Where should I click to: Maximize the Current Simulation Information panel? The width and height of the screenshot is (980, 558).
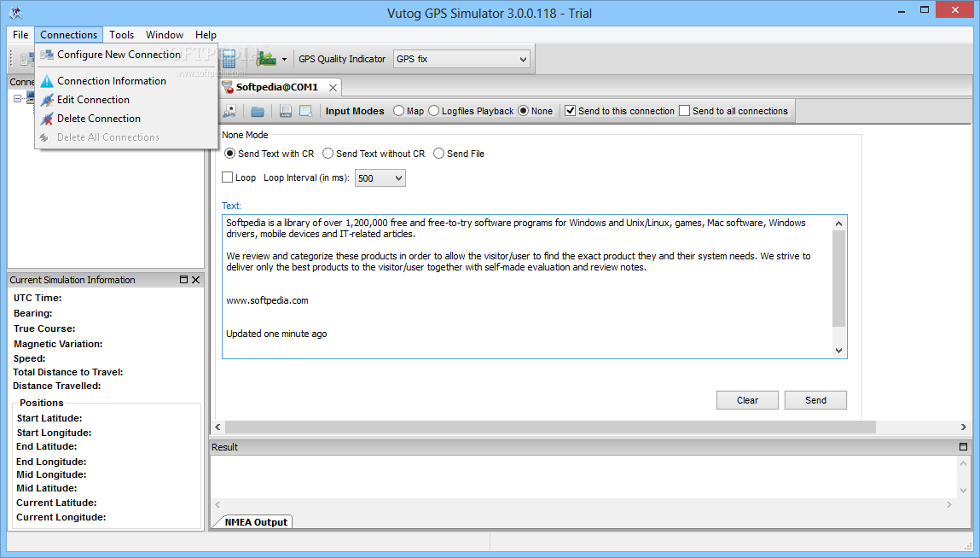(x=183, y=280)
